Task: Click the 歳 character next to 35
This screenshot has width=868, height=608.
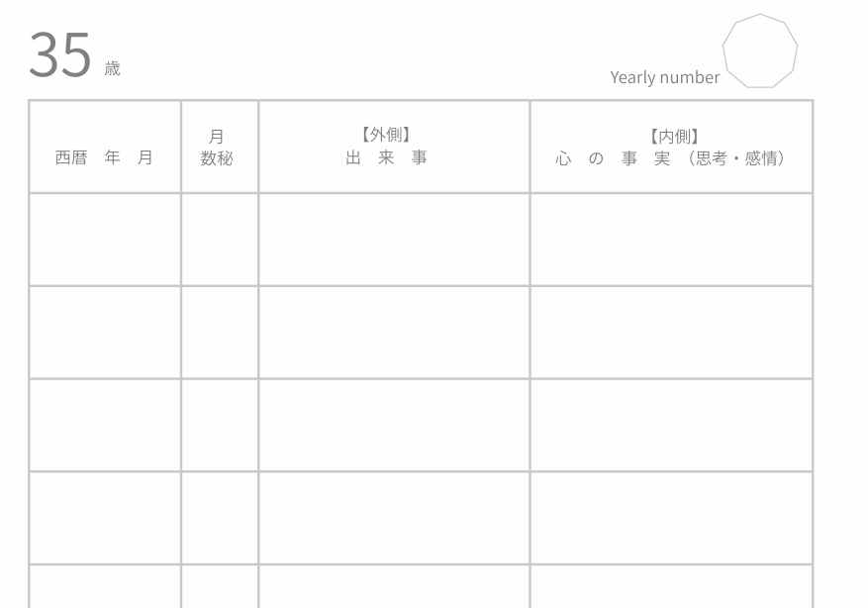Action: [x=112, y=68]
